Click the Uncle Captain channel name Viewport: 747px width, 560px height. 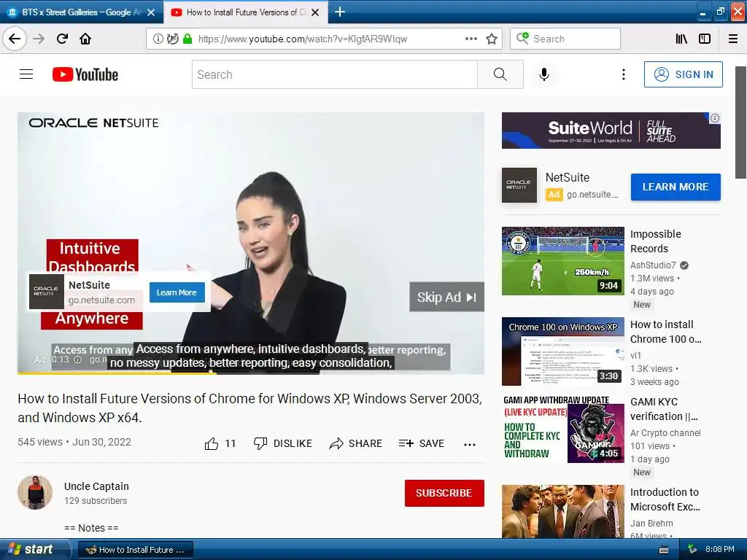(x=96, y=486)
